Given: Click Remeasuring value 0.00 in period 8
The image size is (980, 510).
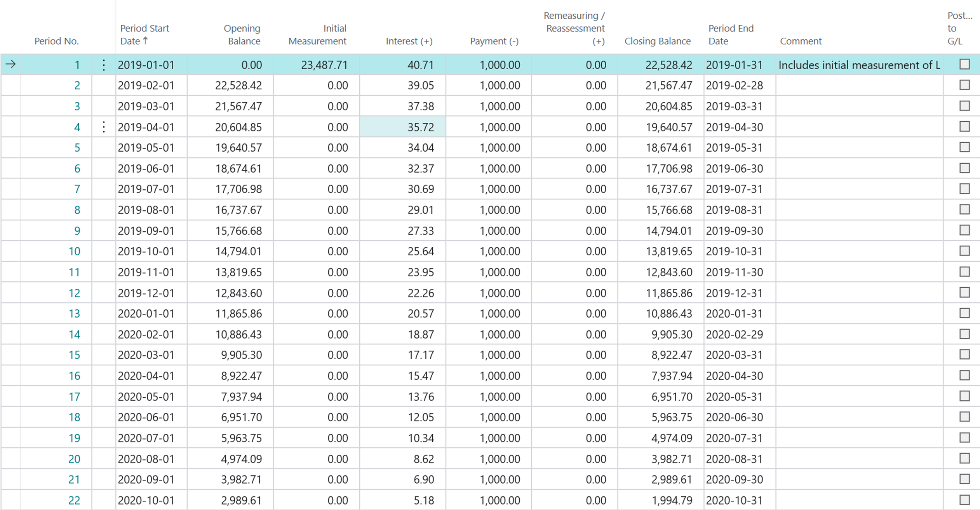Looking at the screenshot, I should pos(595,210).
